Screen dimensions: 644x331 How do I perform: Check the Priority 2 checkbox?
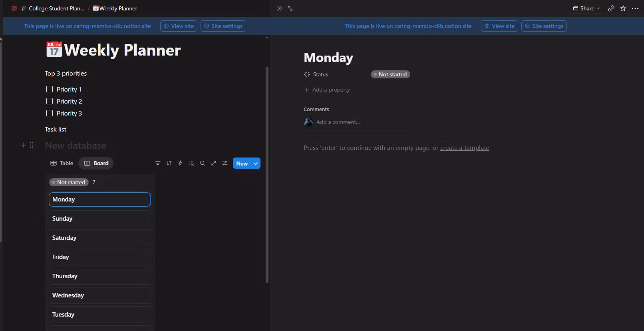50,101
